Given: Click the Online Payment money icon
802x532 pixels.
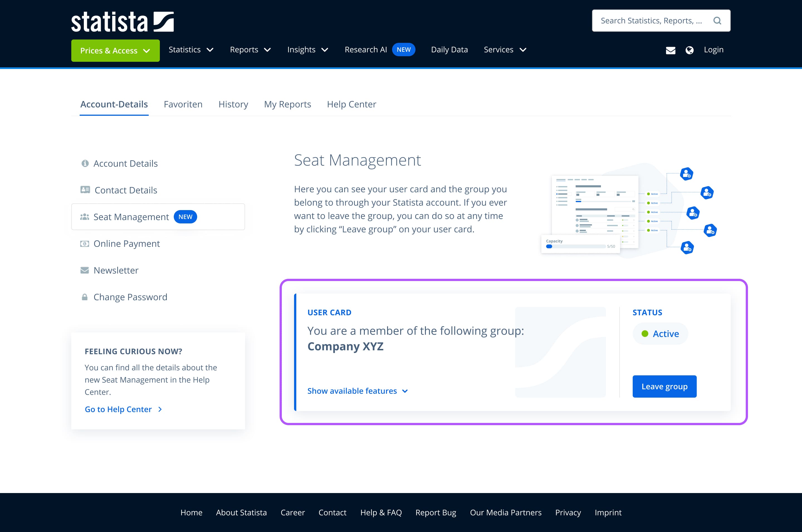Looking at the screenshot, I should (x=85, y=244).
